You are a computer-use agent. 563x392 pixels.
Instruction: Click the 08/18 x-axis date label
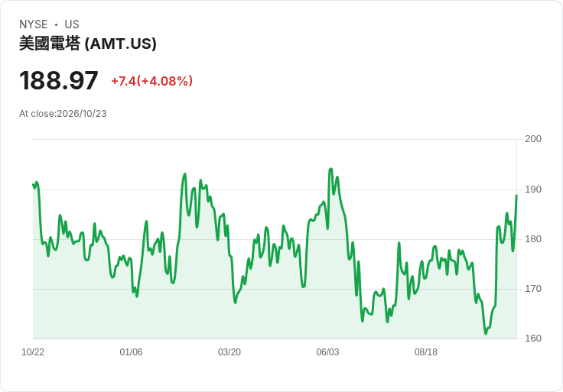[x=426, y=352]
